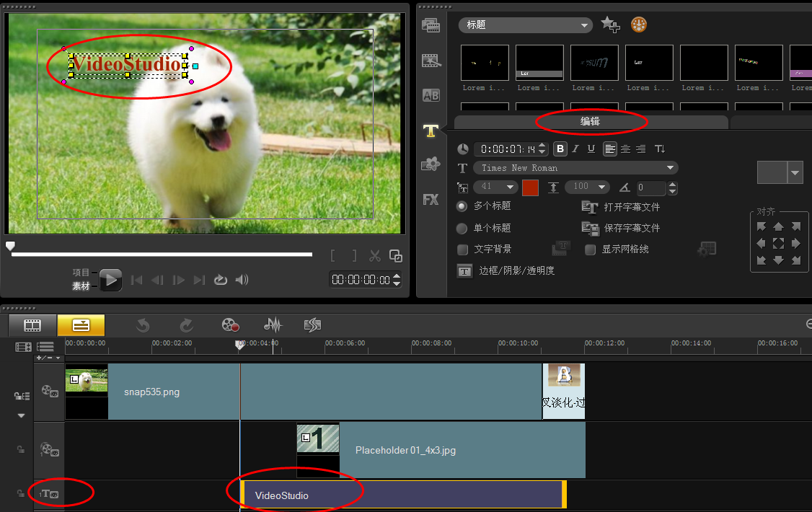Play the preview
The height and width of the screenshot is (512, 812).
click(x=110, y=280)
